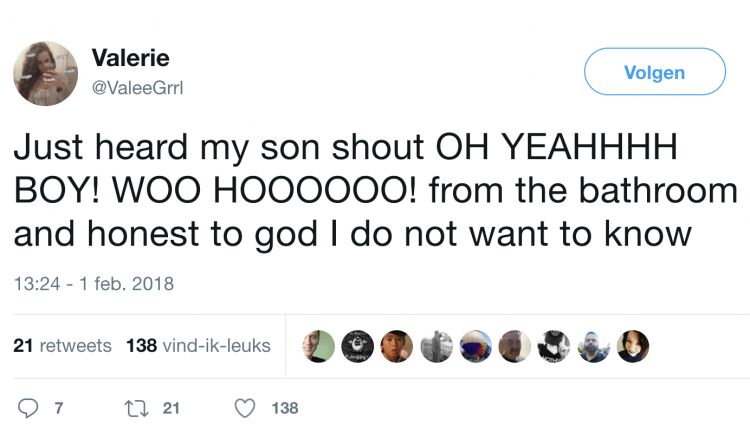Click the sixth liker avatar
The image size is (750, 445).
[515, 346]
